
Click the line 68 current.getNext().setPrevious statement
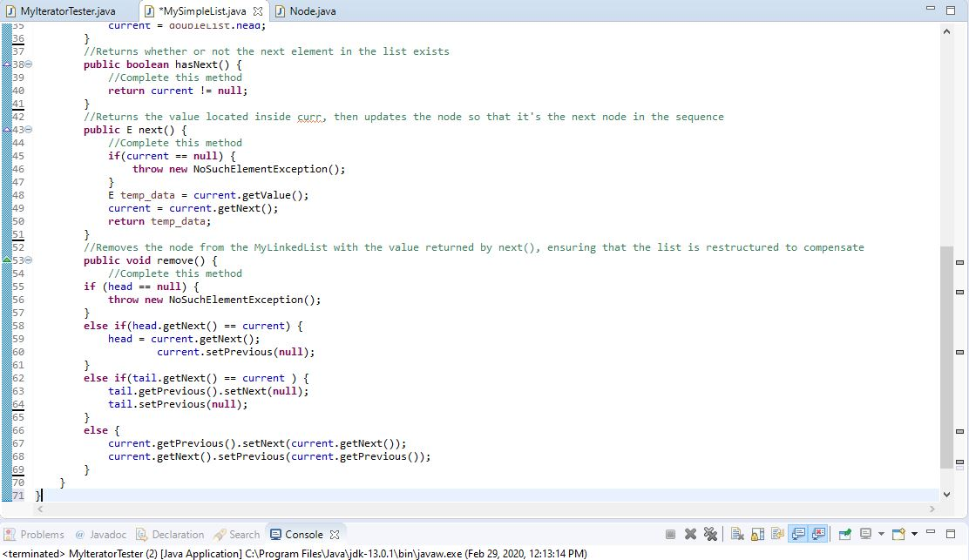pyautogui.click(x=268, y=457)
